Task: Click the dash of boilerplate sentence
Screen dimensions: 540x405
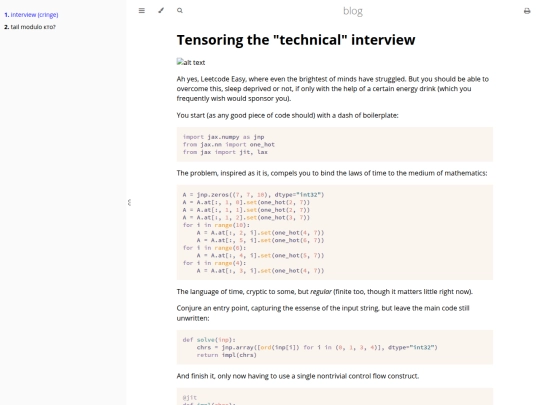Action: pos(288,115)
